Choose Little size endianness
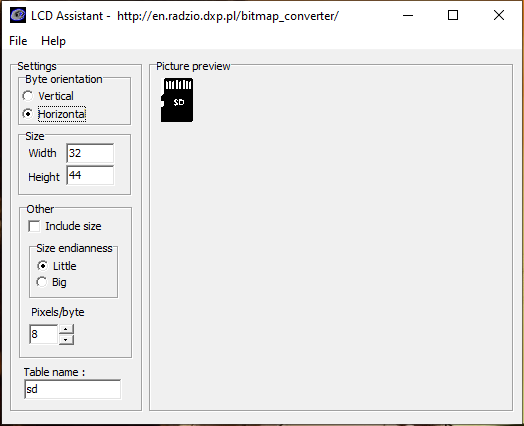The height and width of the screenshot is (426, 524). click(42, 266)
